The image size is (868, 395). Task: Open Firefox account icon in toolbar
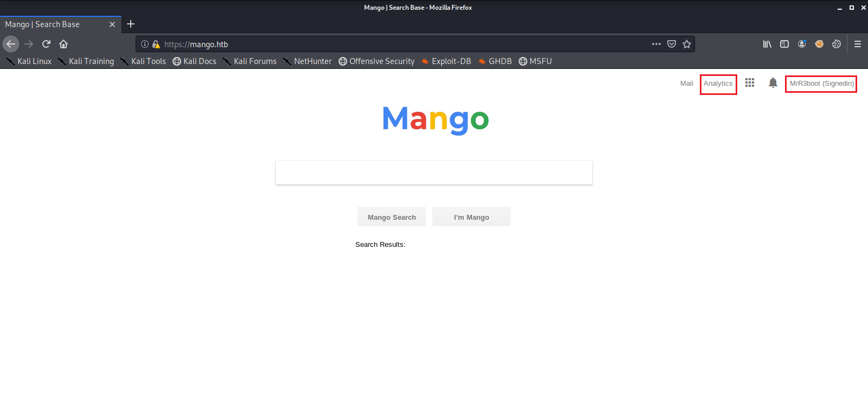802,44
